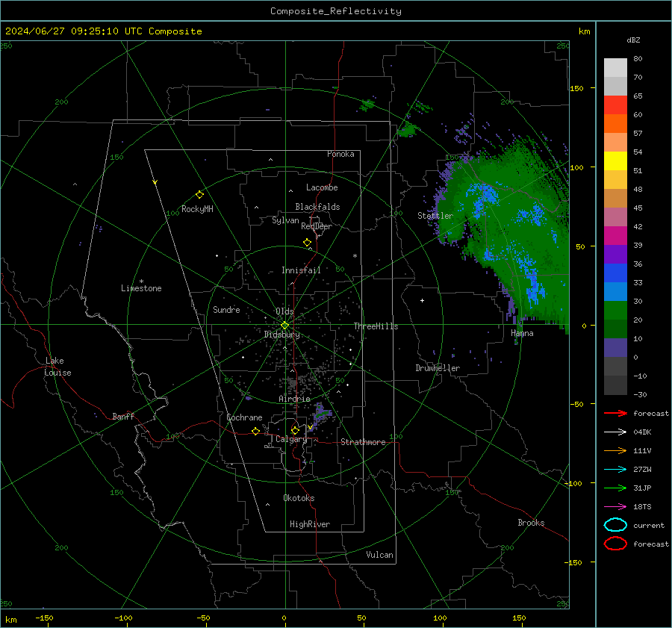
Task: Click the cyan 27ZW arrow in legend
Action: tap(615, 470)
